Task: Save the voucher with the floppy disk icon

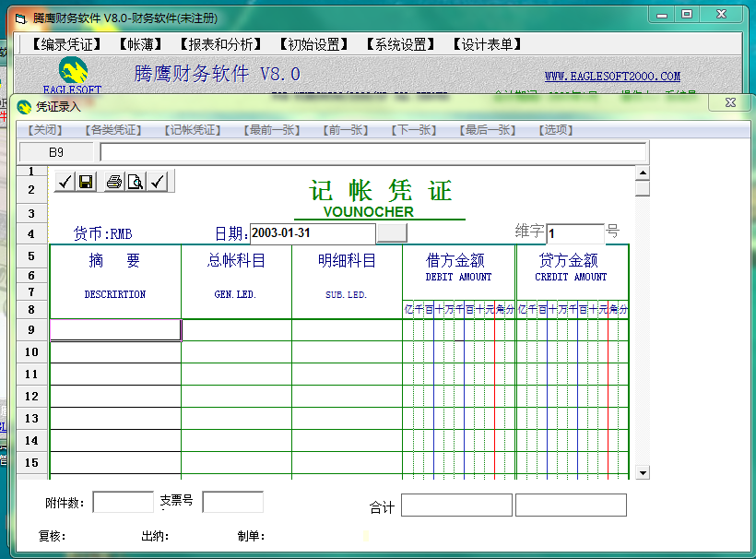Action: (x=86, y=182)
